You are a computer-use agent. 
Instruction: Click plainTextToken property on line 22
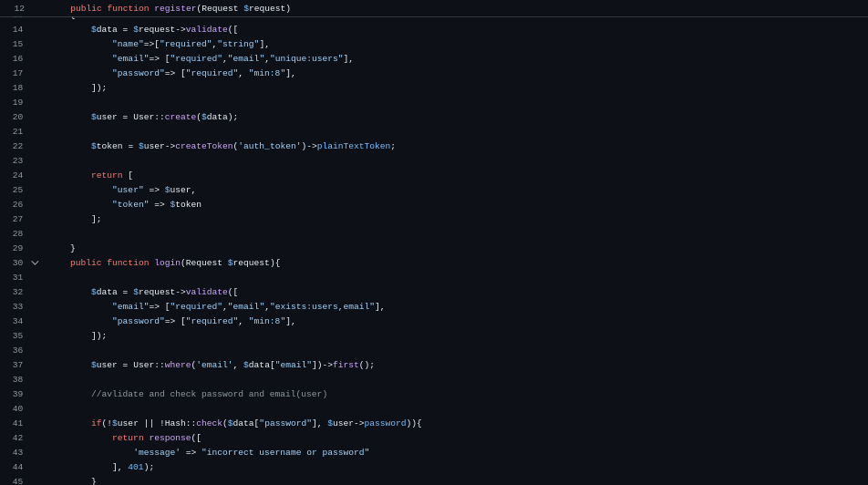[x=356, y=146]
